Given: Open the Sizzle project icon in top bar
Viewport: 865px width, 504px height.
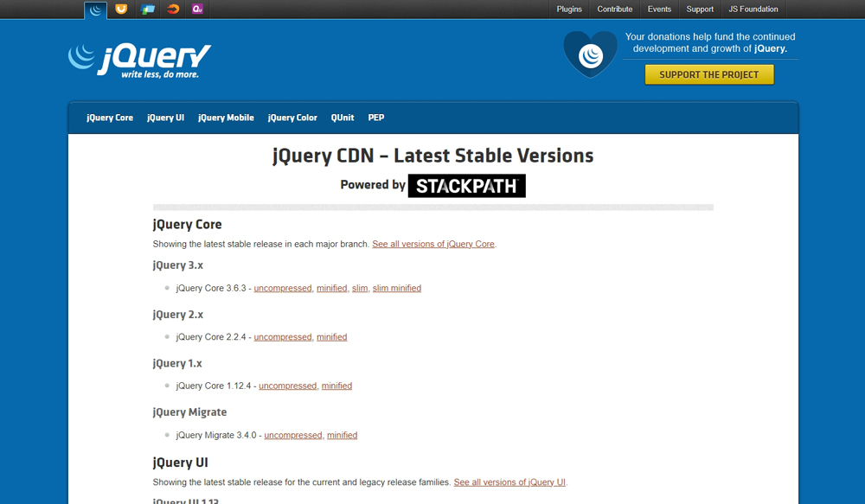Looking at the screenshot, I should click(173, 9).
